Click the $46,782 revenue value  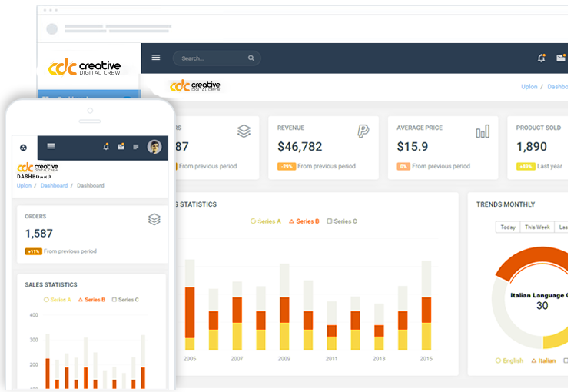[300, 147]
